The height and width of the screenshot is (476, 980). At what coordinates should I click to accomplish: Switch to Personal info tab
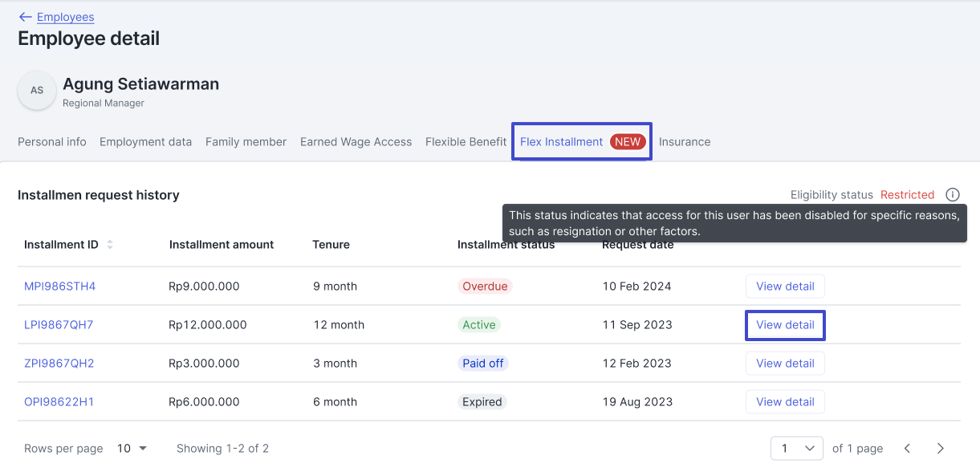tap(52, 142)
